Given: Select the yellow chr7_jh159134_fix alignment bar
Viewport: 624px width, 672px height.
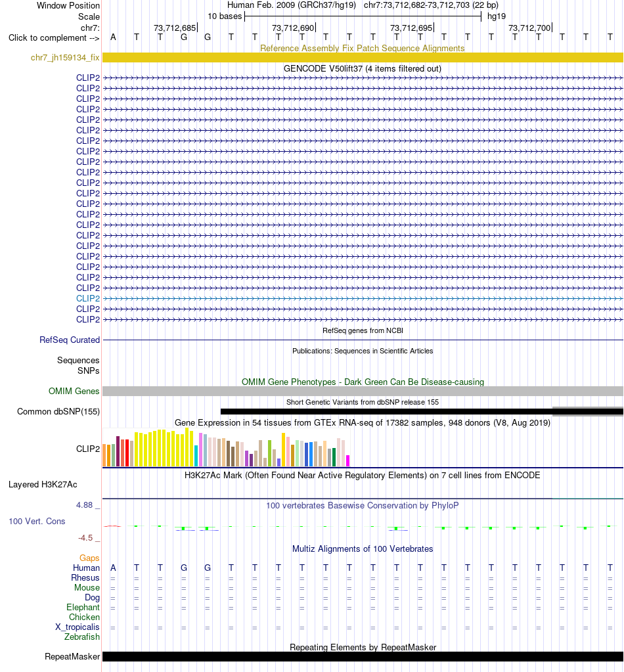Looking at the screenshot, I should 363,57.
